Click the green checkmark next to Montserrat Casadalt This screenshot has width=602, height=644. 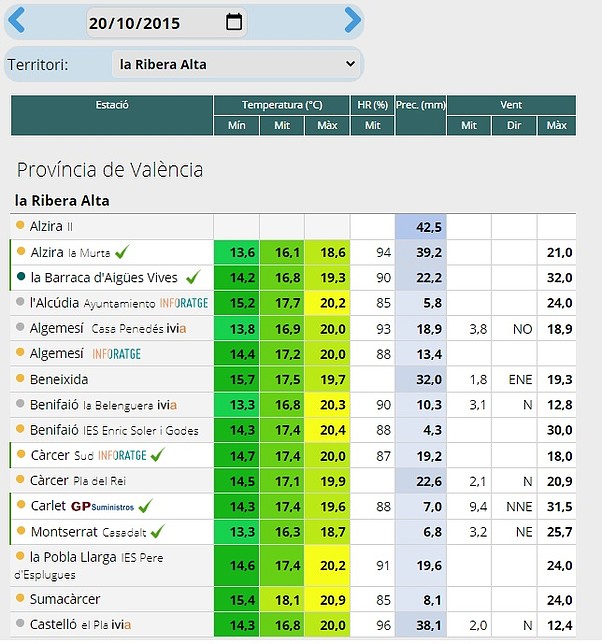click(x=158, y=531)
